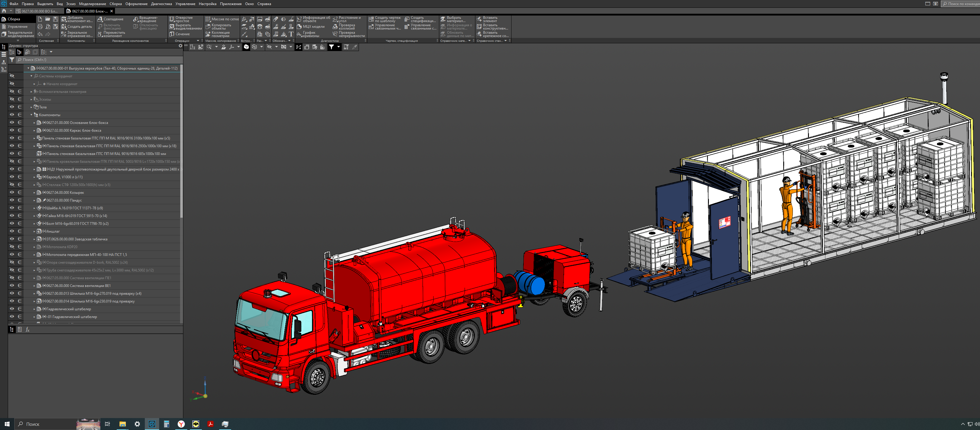This screenshot has height=430, width=980.
Task: Click Массив по сетке tool
Action: 208,19
